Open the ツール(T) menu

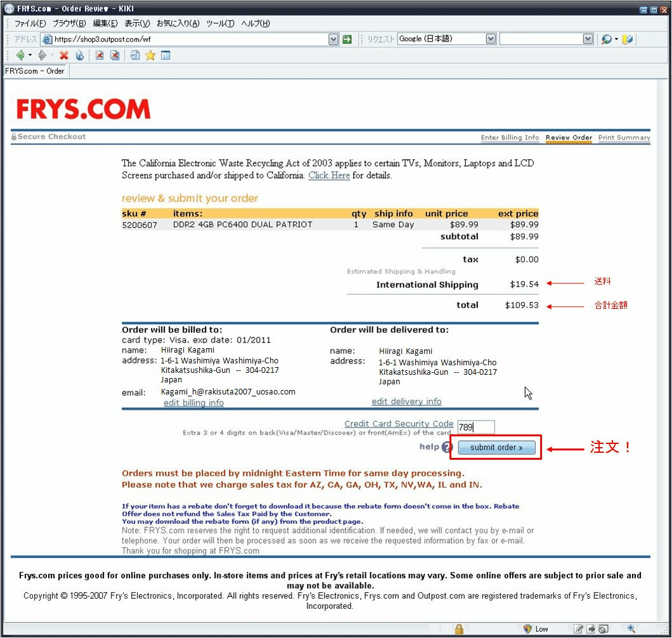click(220, 23)
